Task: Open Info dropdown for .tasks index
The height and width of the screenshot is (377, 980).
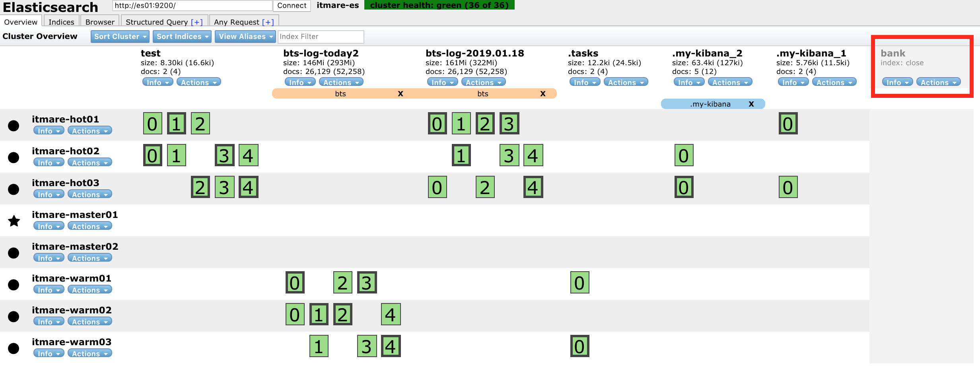Action: coord(585,82)
